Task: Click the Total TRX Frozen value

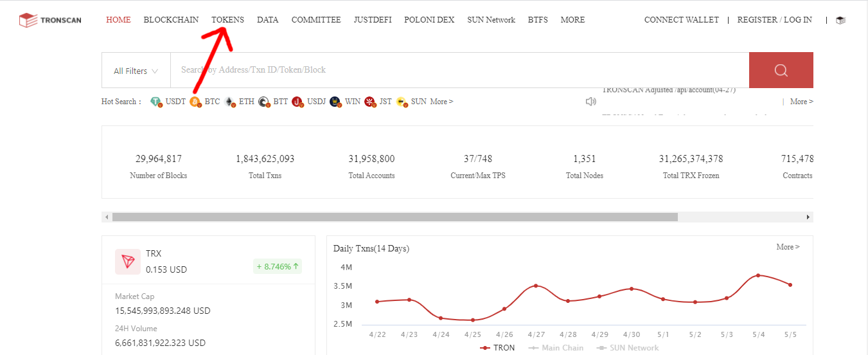Action: pos(691,159)
